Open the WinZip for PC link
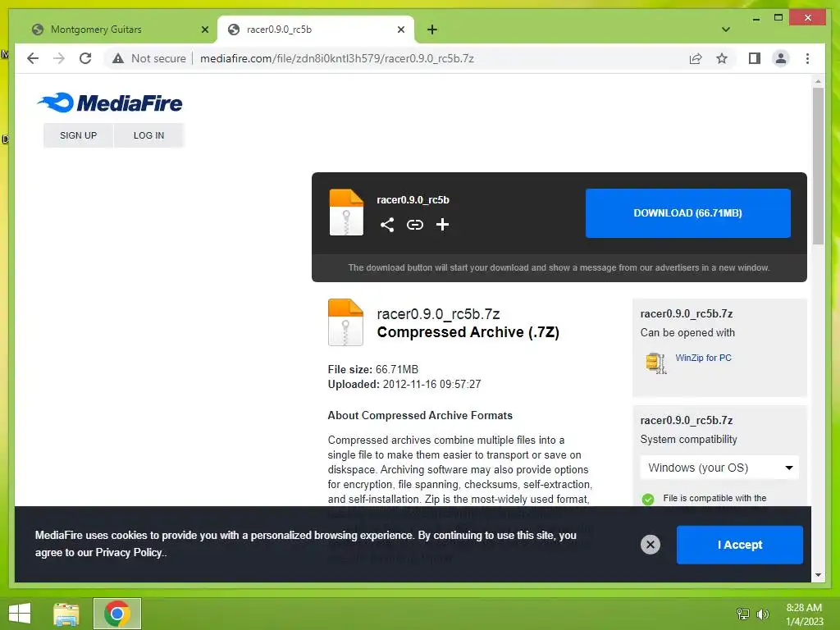The image size is (840, 630). tap(703, 358)
